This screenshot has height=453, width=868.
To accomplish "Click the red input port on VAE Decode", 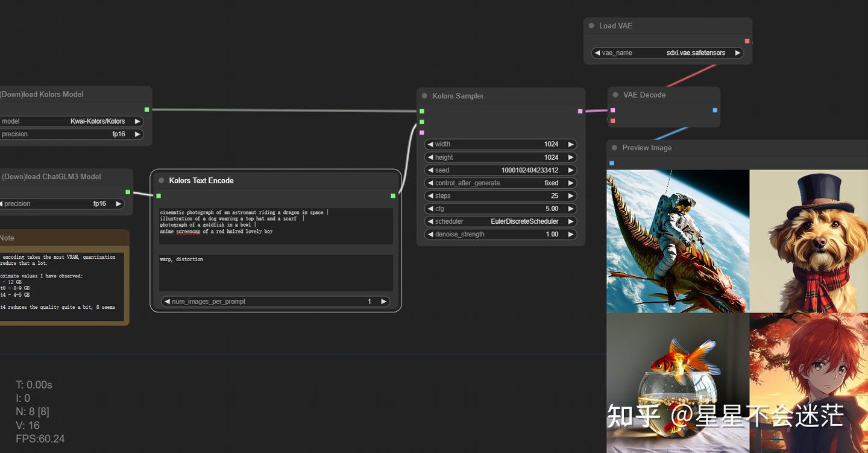I will tap(612, 121).
